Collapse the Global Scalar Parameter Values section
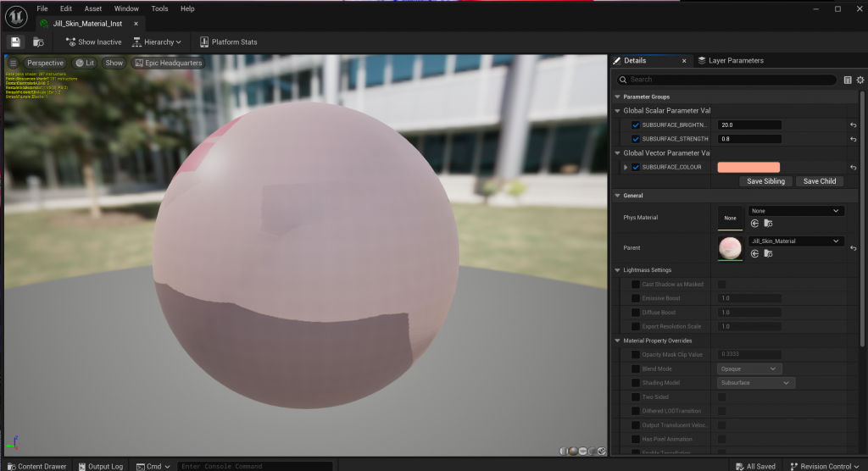868x471 pixels. tap(618, 111)
